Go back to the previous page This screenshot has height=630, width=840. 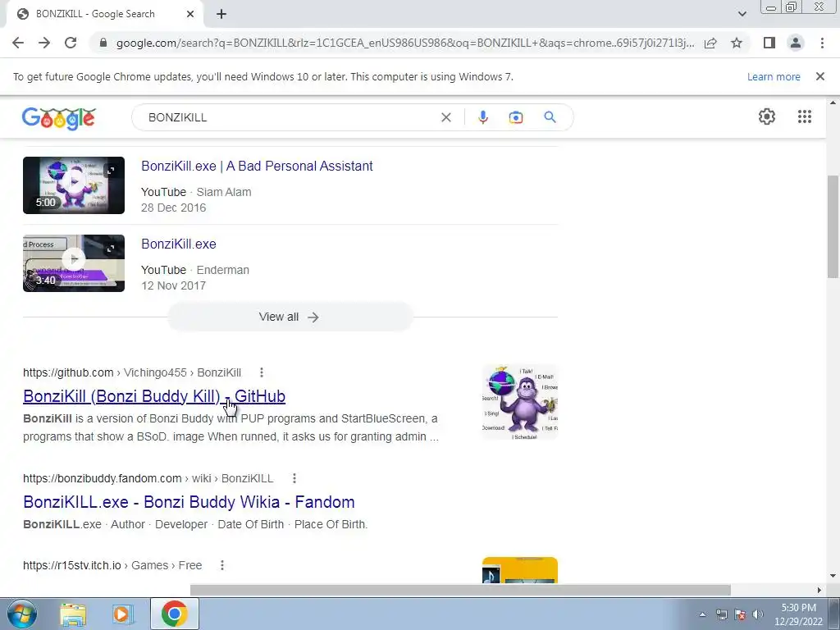[x=18, y=43]
